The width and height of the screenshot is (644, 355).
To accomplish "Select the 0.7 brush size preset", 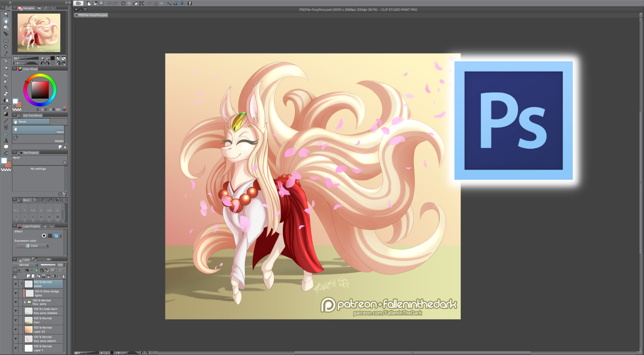I will click(x=17, y=208).
